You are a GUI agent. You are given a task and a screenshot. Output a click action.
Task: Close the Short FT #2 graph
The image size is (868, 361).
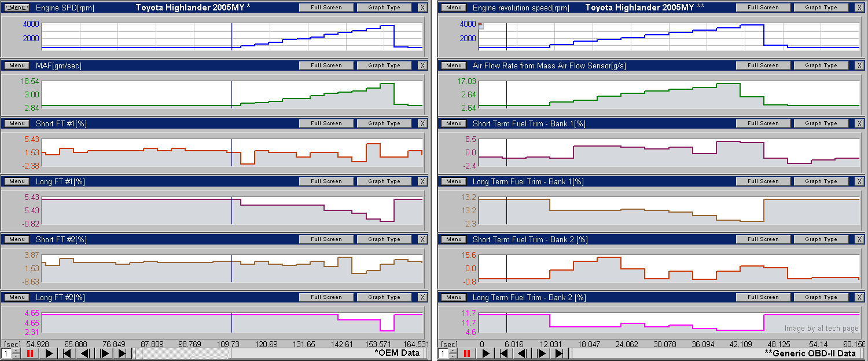pos(422,239)
